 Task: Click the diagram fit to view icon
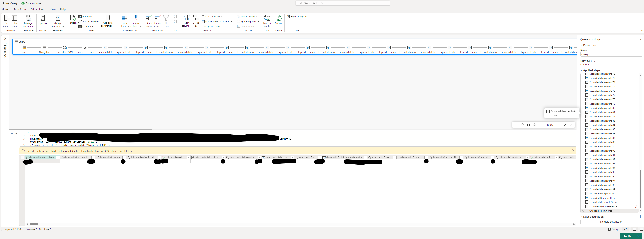(x=529, y=125)
